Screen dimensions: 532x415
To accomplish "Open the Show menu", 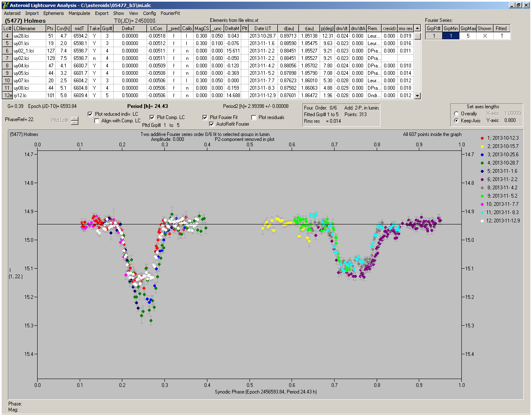I will pos(119,13).
